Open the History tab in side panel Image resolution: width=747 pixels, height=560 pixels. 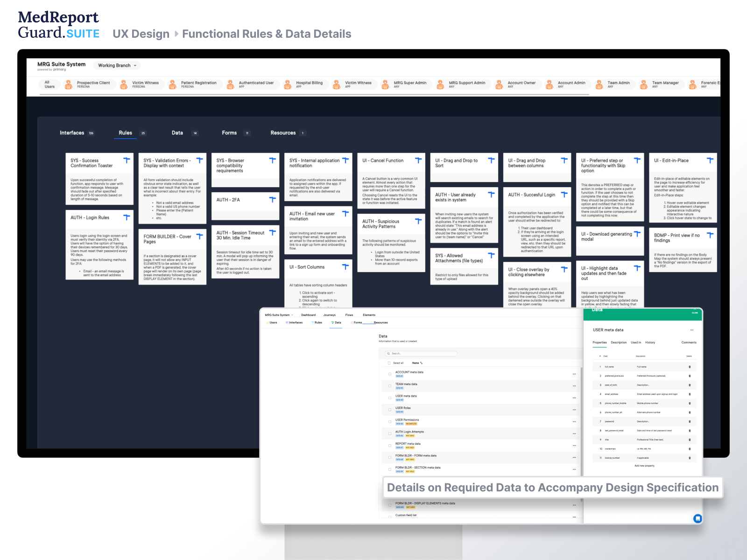(650, 343)
